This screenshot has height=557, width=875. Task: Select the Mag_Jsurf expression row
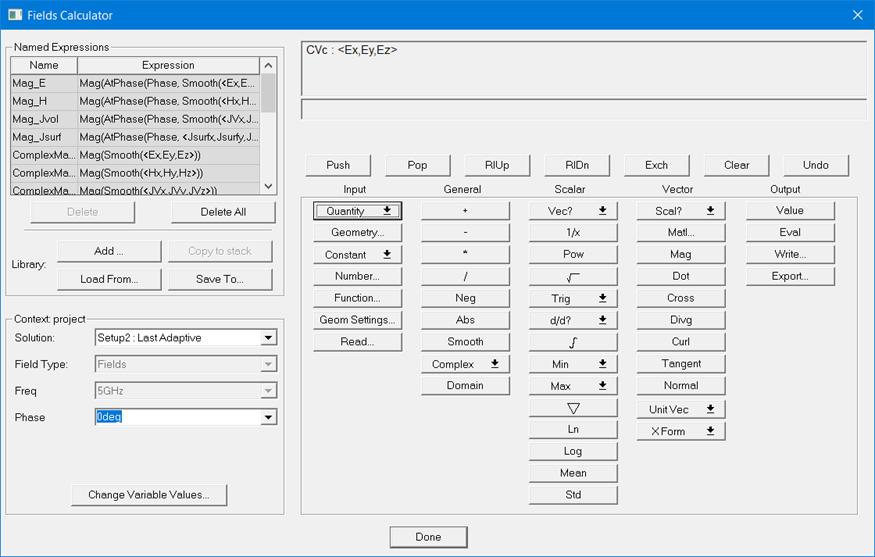point(44,137)
